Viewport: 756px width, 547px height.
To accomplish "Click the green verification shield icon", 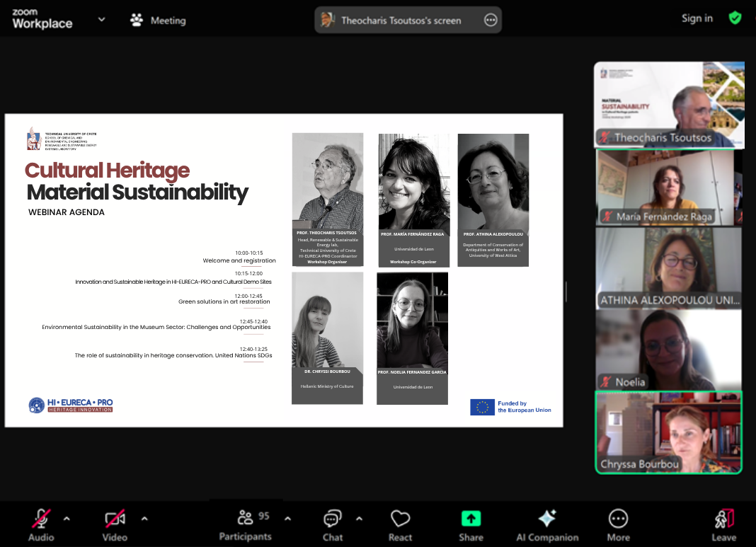I will tap(735, 18).
